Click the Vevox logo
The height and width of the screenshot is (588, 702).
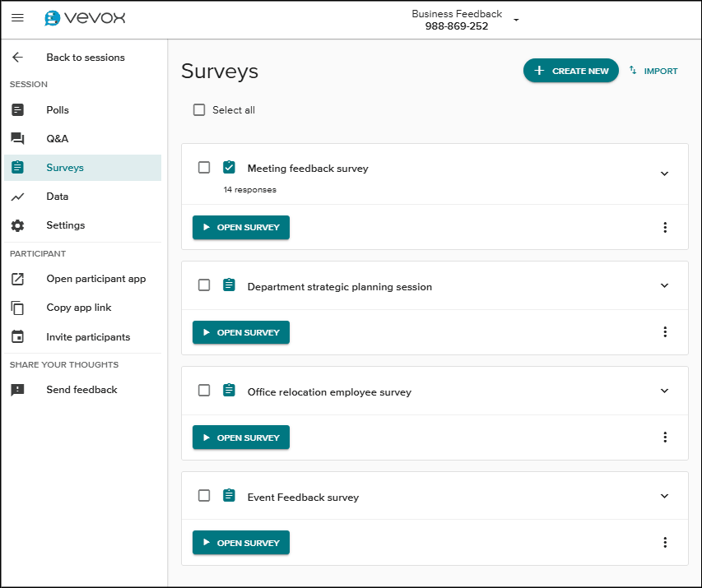tap(85, 18)
